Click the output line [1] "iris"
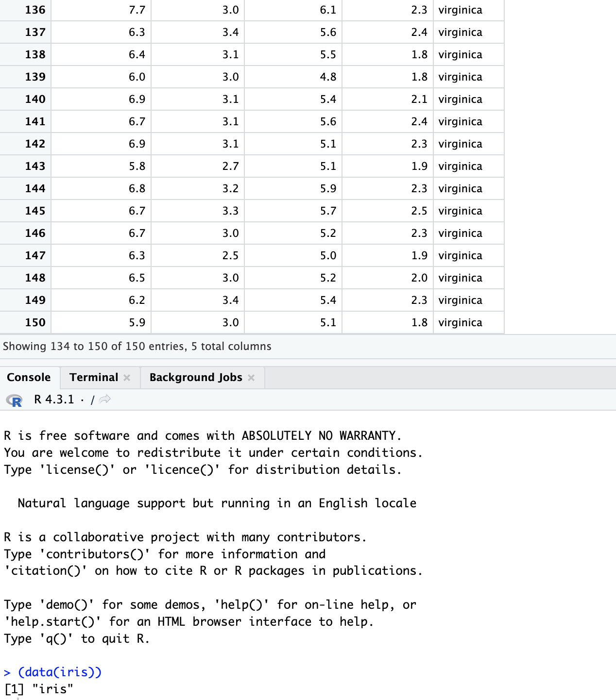Screen dimensions: 616x700 coord(39,689)
